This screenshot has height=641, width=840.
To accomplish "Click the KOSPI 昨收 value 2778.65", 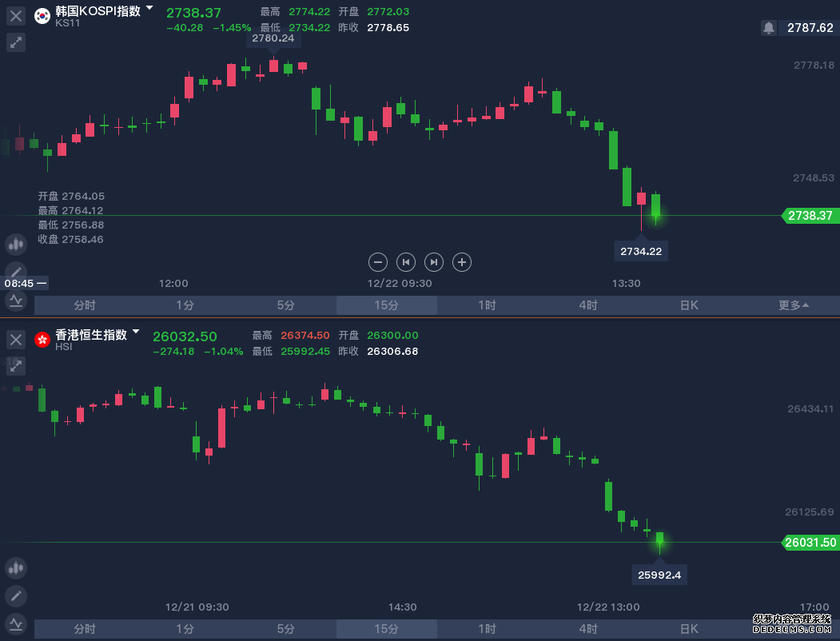I will [x=388, y=28].
